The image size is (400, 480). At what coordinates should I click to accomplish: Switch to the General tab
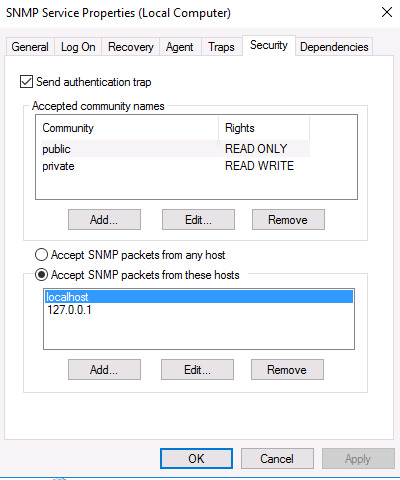[x=30, y=47]
